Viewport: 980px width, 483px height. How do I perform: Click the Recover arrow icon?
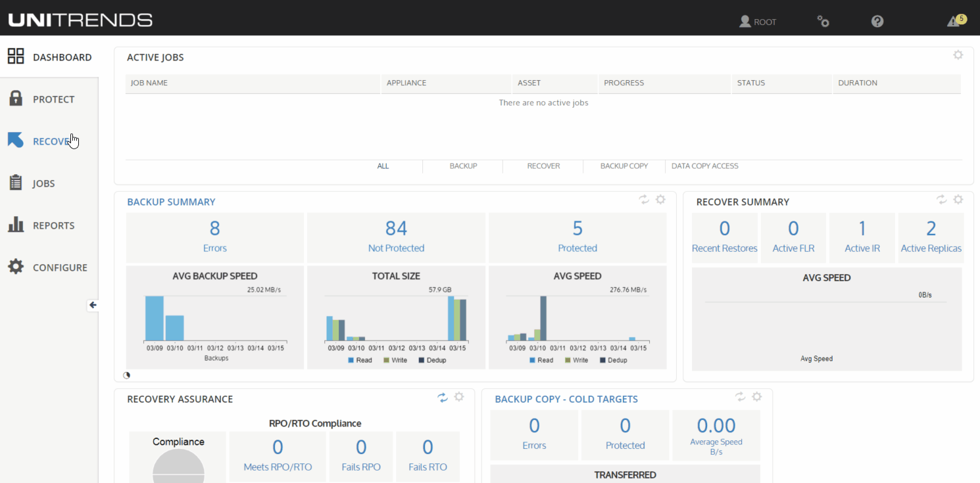(x=16, y=140)
